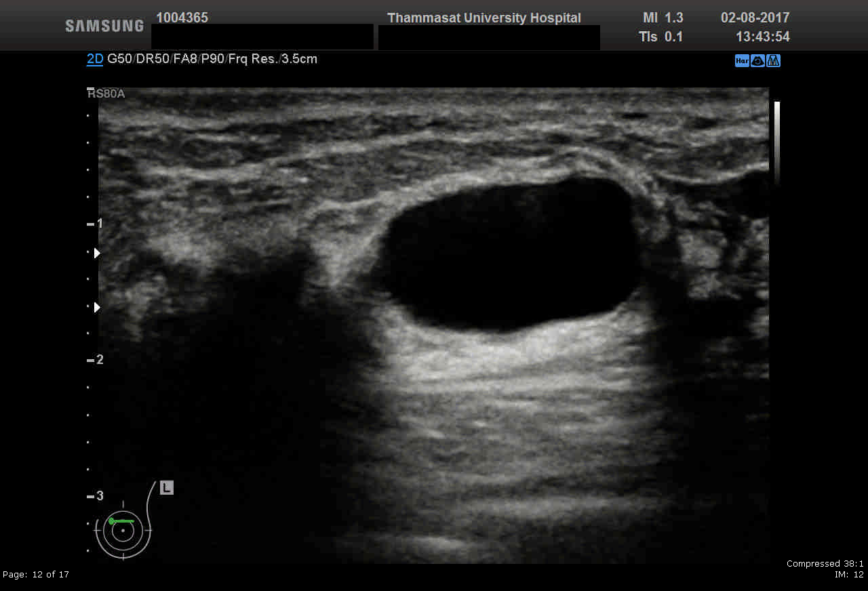Click the SAMSUNG logo

click(104, 26)
